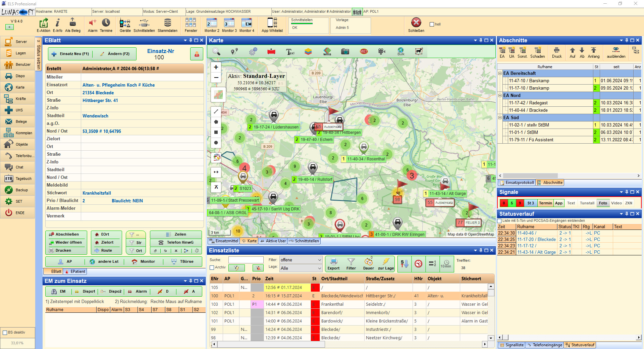Collapse EA Nord tree group
The image size is (644, 349).
coord(500,95)
